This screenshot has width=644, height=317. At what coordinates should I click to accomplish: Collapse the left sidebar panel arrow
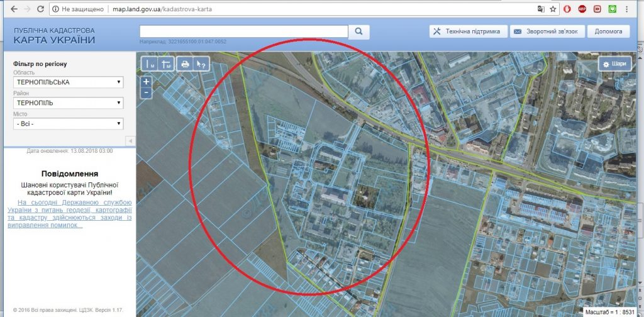[x=130, y=140]
